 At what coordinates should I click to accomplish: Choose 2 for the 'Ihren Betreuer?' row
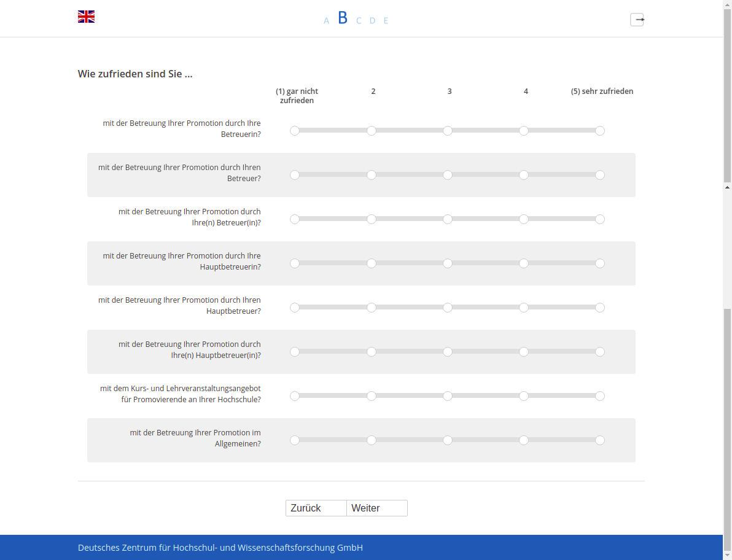tap(371, 175)
